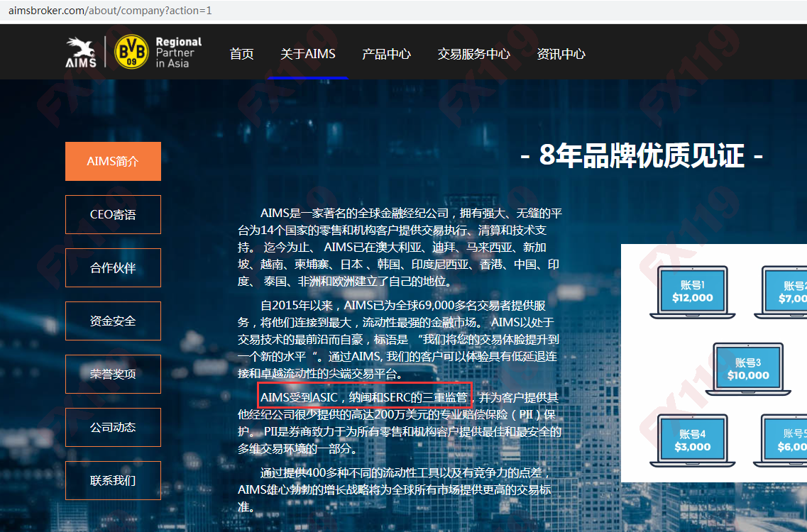The image size is (807, 532).
Task: Click the BVB 09 Dortmund badge
Action: (131, 52)
